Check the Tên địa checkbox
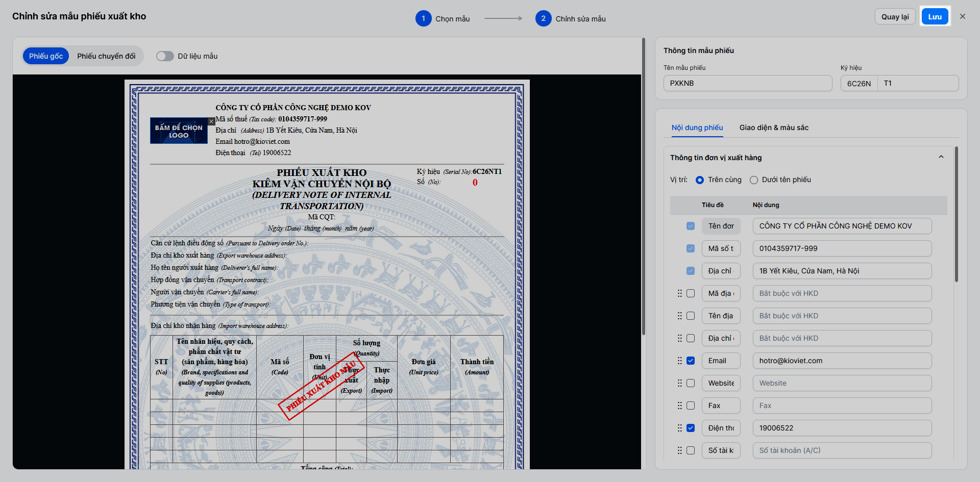980x482 pixels. [691, 316]
